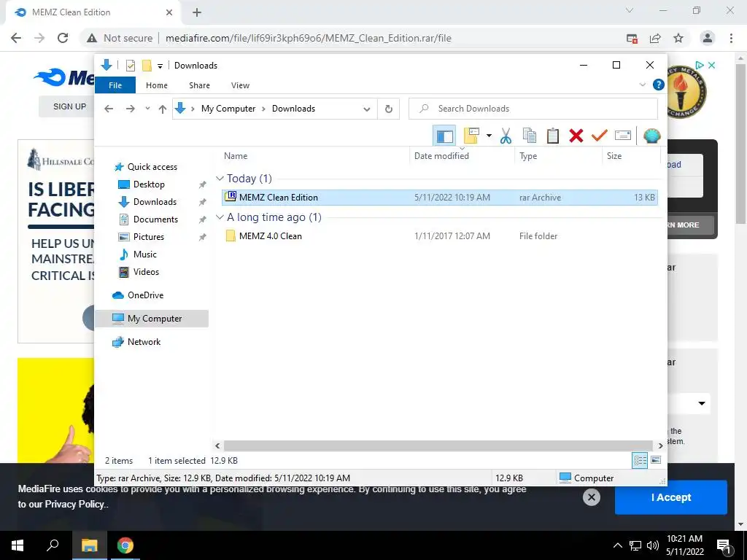This screenshot has width=747, height=560.
Task: Click the globe shell icon in toolbar
Action: (651, 136)
